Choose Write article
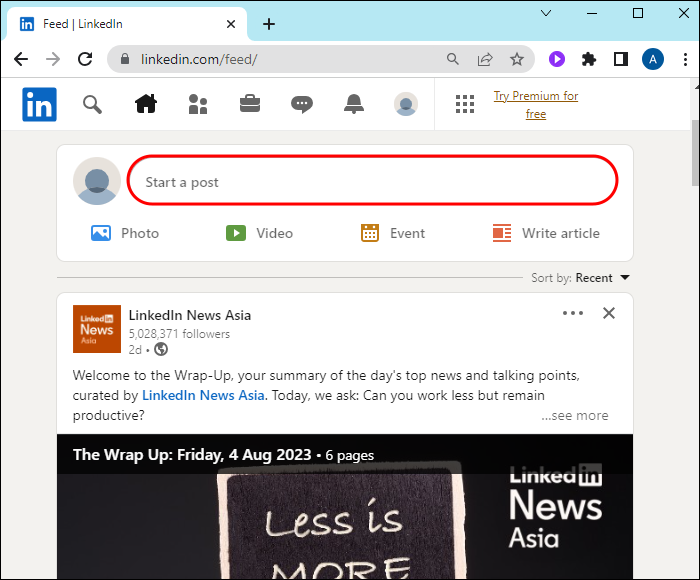700x580 pixels. click(546, 233)
